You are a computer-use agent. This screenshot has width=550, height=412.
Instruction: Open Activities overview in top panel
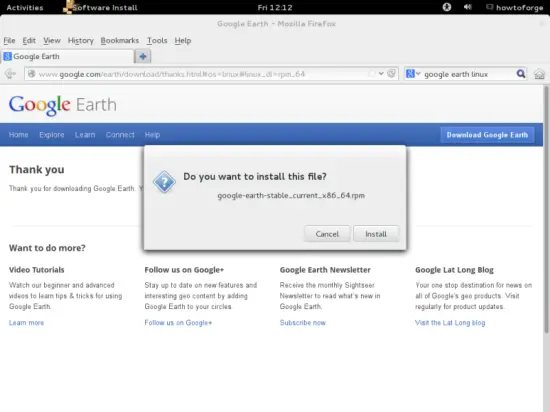click(25, 7)
